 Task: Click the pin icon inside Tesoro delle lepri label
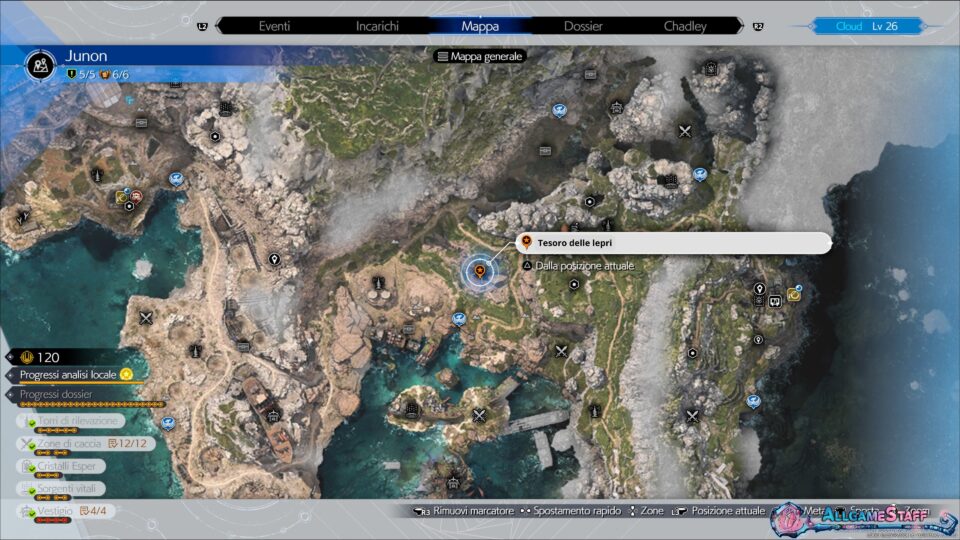tap(527, 242)
